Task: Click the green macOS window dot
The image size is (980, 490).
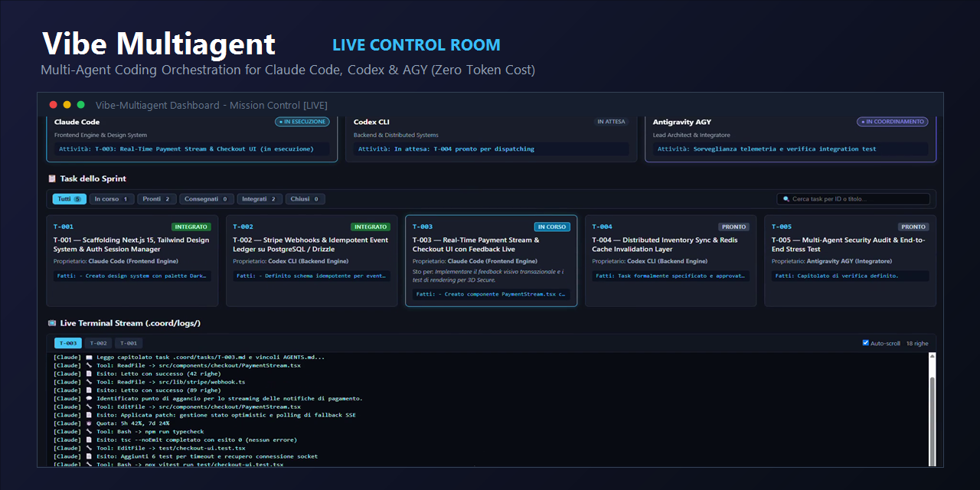Action: tap(81, 105)
